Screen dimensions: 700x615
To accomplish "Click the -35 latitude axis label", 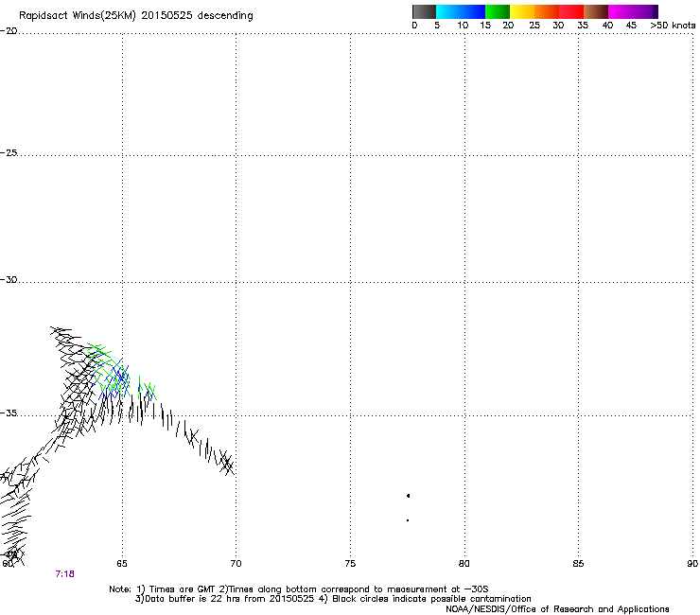I will pyautogui.click(x=9, y=413).
